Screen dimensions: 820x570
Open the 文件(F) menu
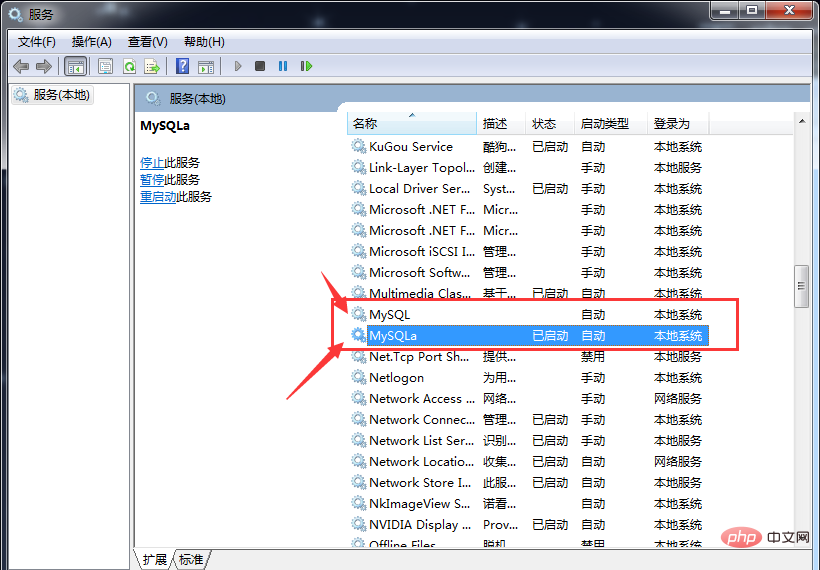coord(37,42)
